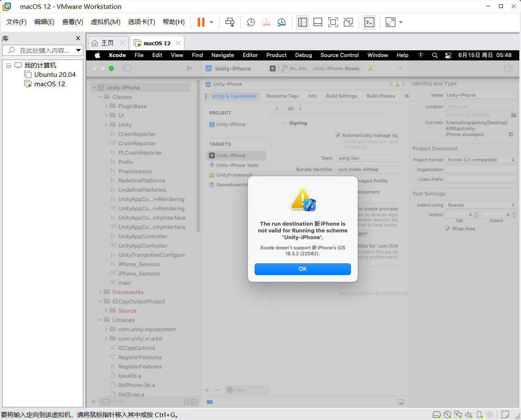Toggle the Xcode inspector panel icon
This screenshot has height=420, width=521.
[x=509, y=68]
